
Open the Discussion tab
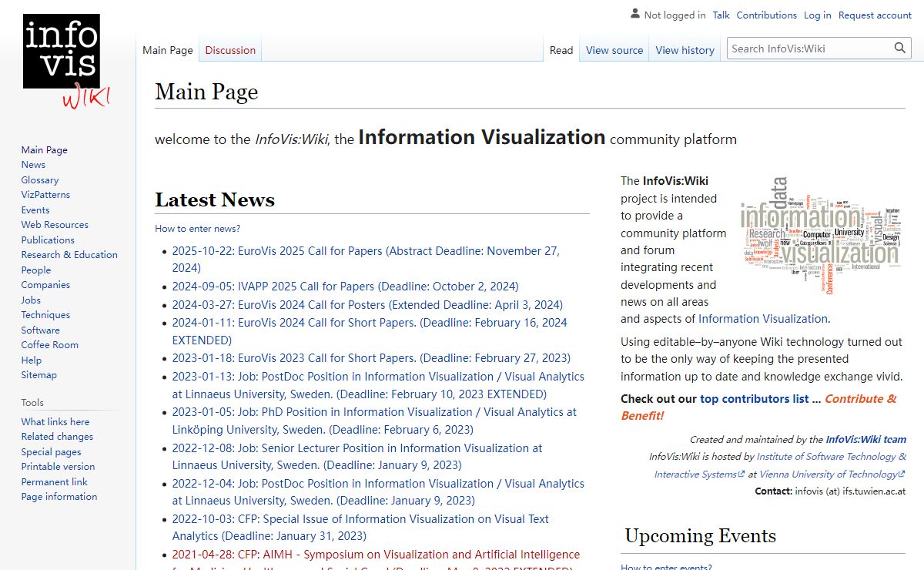230,50
